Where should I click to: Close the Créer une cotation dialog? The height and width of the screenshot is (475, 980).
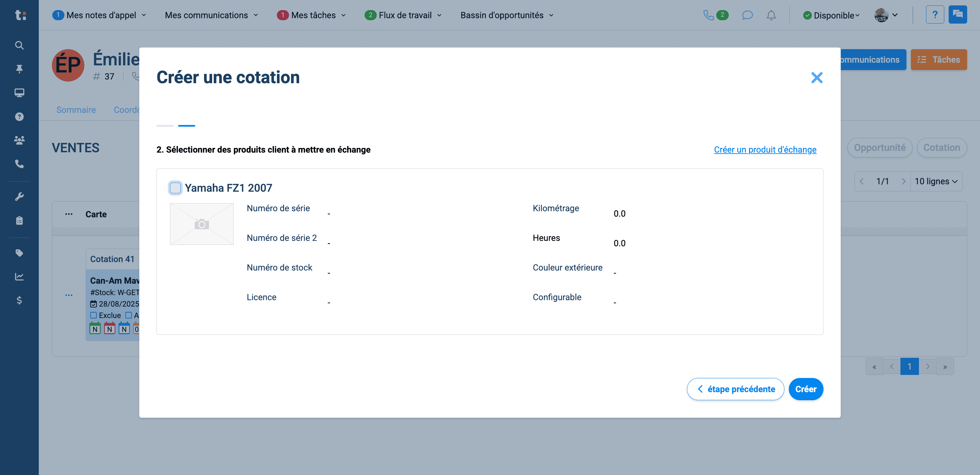[816, 77]
